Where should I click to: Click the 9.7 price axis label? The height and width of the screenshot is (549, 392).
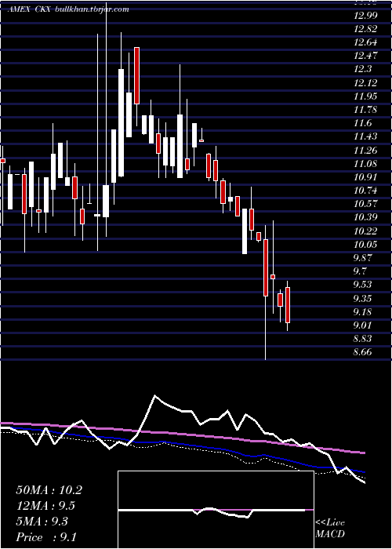point(360,271)
